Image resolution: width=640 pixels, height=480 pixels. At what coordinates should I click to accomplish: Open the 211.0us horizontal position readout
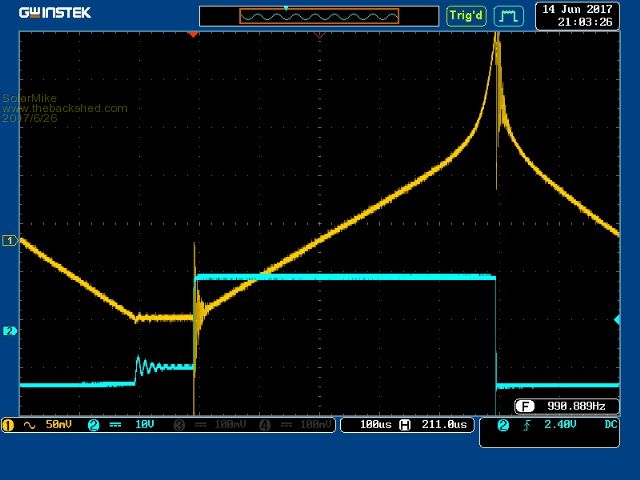tap(445, 425)
